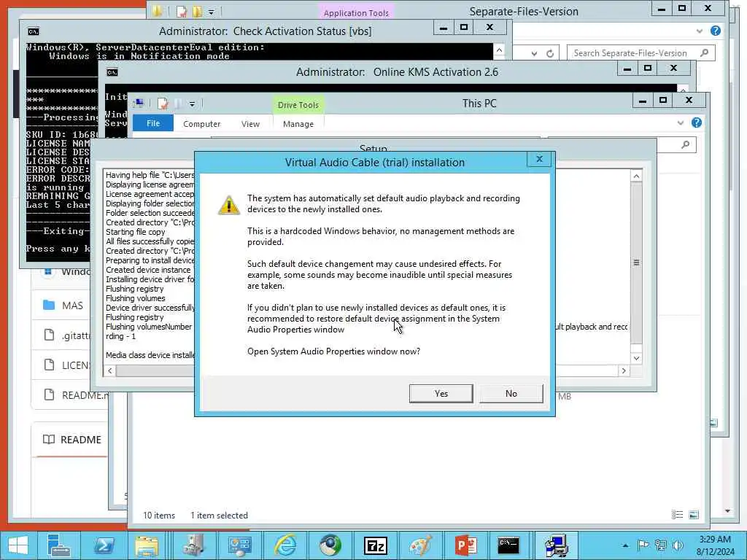Click the network tray icon
The height and width of the screenshot is (560, 747).
(x=660, y=545)
